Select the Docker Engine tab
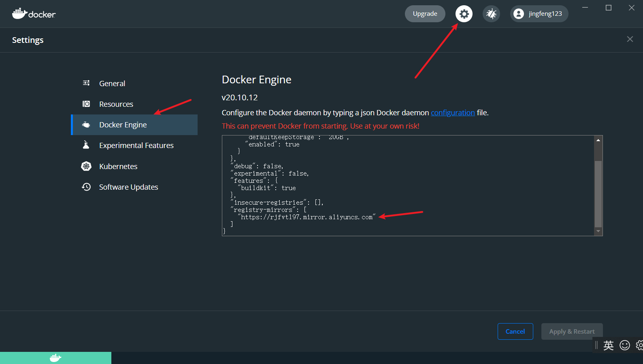This screenshot has width=643, height=364. (134, 125)
